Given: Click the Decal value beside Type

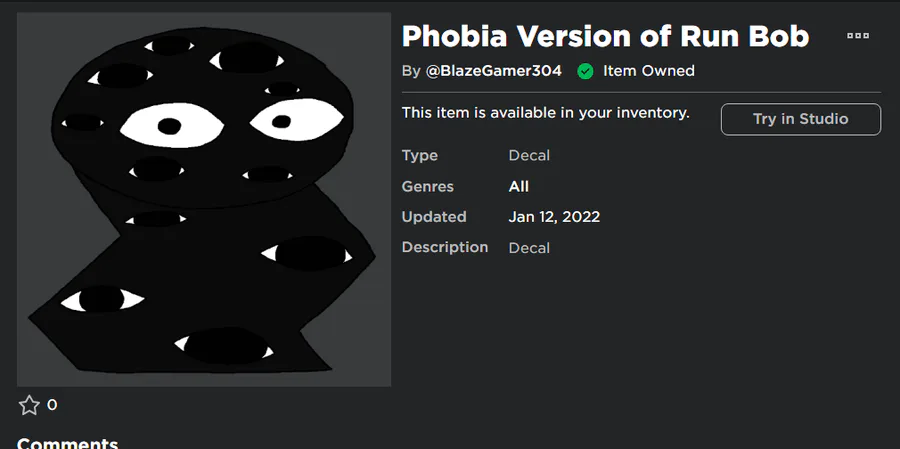Looking at the screenshot, I should tap(529, 156).
